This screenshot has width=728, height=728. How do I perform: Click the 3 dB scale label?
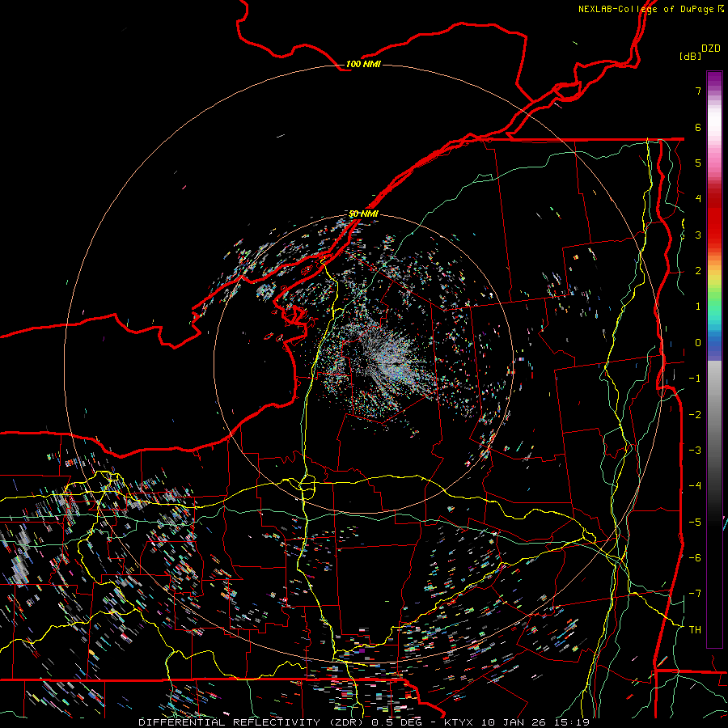pos(698,235)
